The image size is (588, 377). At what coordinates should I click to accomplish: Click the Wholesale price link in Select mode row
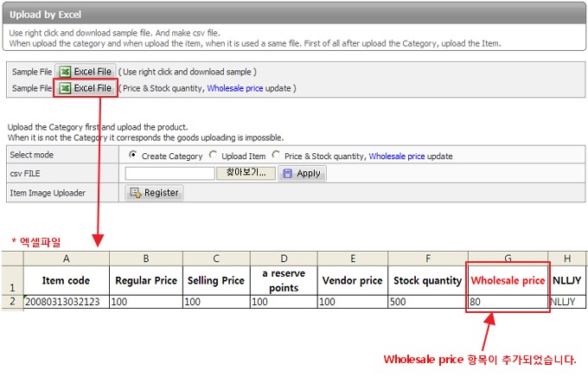pyautogui.click(x=397, y=157)
